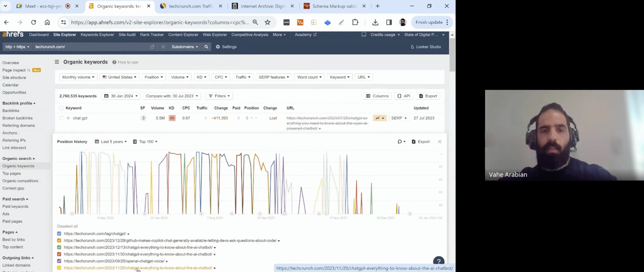
Task: Close the Position history panel
Action: [439, 142]
